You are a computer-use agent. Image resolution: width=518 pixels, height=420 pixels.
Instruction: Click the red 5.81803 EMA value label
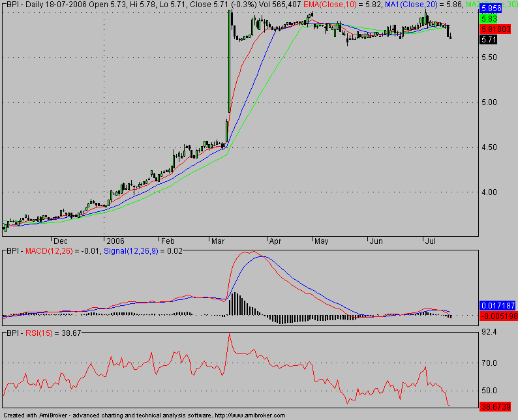(495, 29)
